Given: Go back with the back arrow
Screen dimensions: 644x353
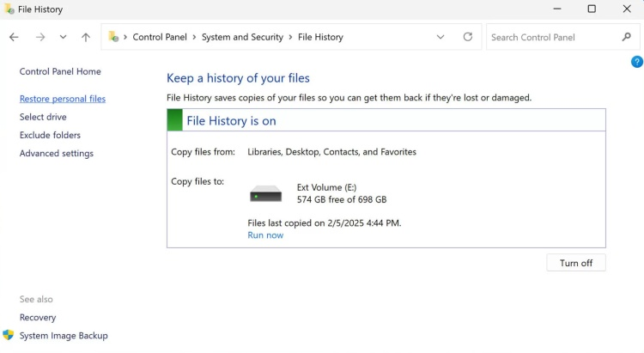Looking at the screenshot, I should (x=14, y=38).
